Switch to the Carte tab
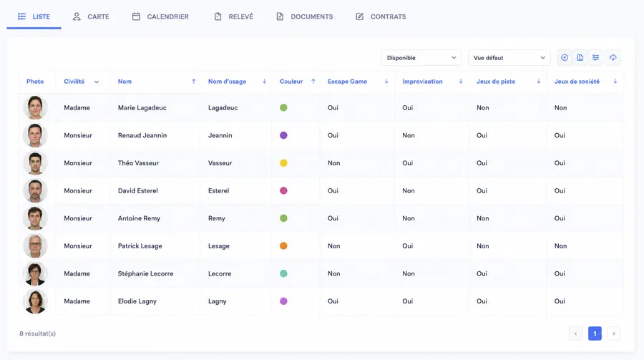 90,16
